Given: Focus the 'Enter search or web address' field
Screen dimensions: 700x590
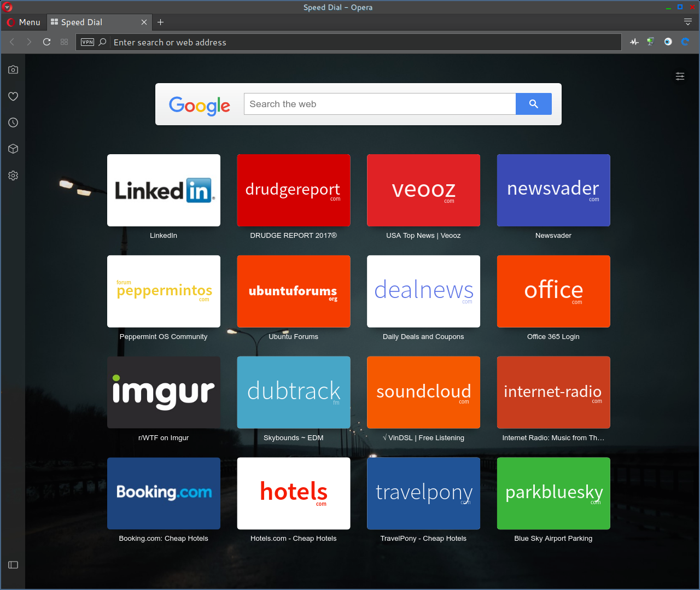Looking at the screenshot, I should [x=365, y=42].
